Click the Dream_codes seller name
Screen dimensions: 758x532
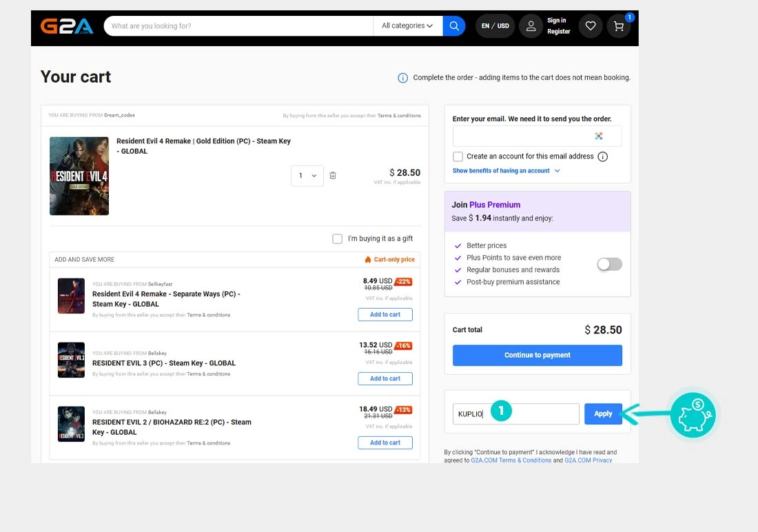(x=119, y=115)
